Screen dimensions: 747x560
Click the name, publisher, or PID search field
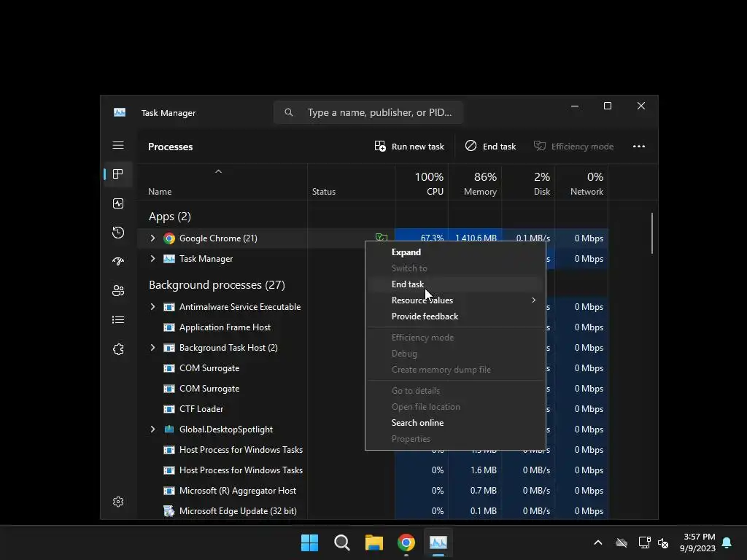tap(368, 112)
